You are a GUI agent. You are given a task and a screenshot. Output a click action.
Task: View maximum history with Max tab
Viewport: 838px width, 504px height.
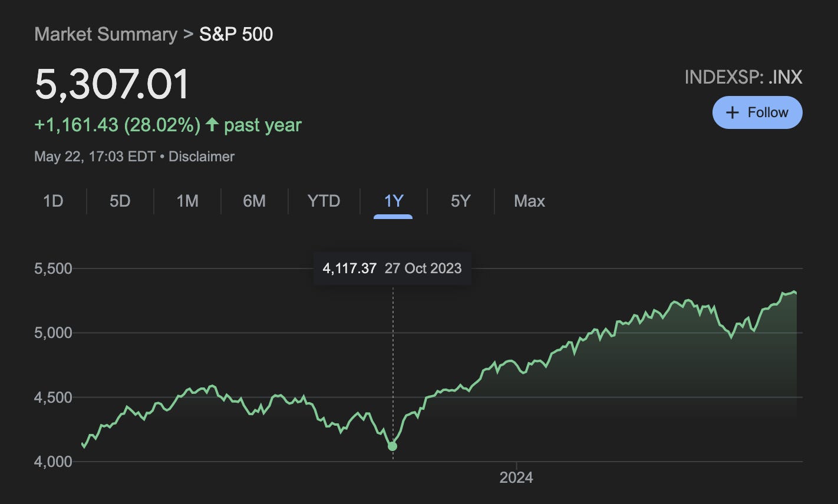[529, 201]
